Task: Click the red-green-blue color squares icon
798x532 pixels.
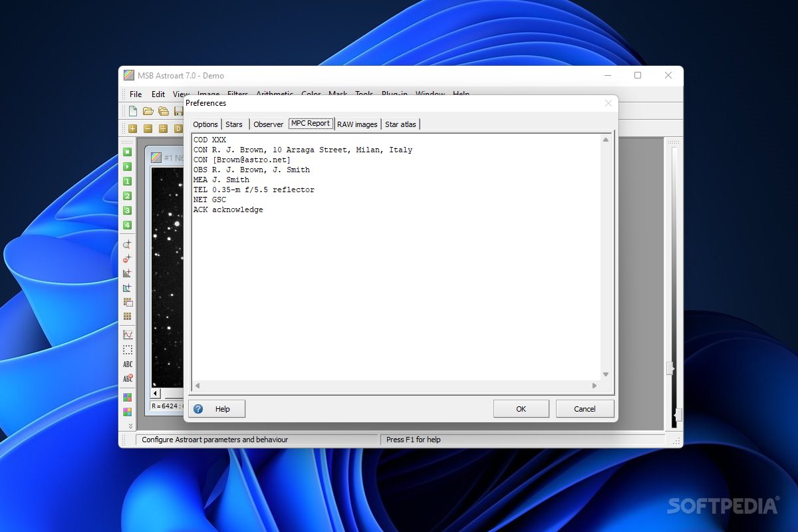Action: point(127,398)
